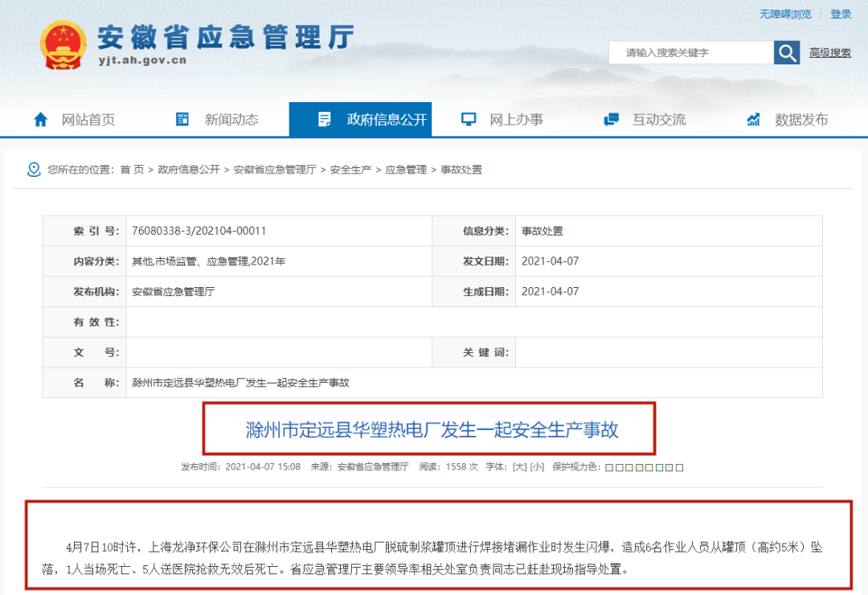Screen dimensions: 868x595
Task: Click the magnifier search button
Action: point(787,53)
